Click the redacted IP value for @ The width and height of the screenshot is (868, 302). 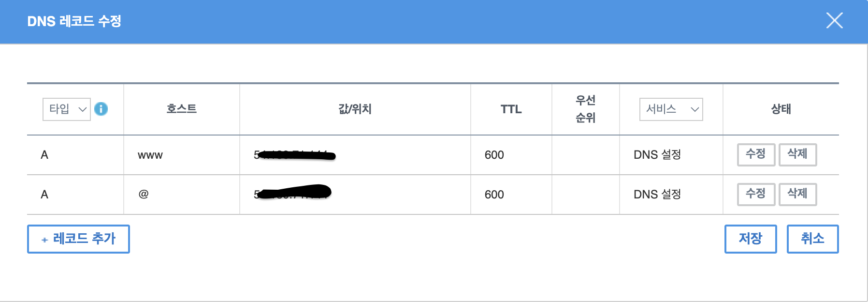pos(292,193)
